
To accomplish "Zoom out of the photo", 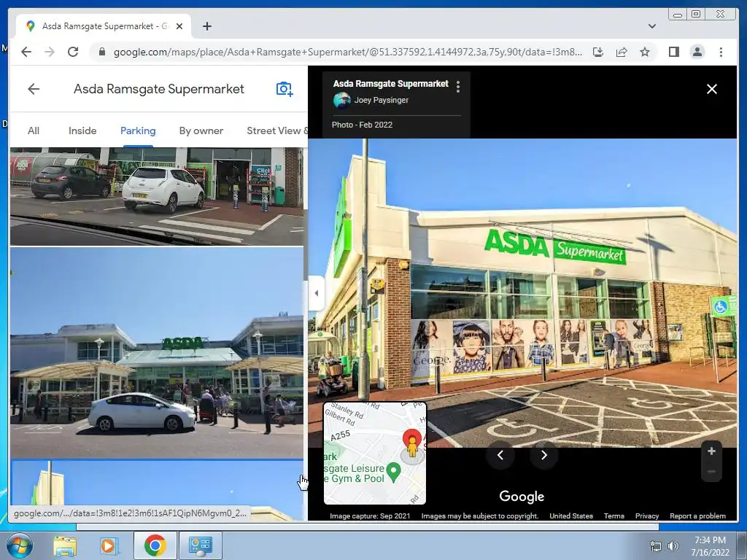I will point(711,472).
